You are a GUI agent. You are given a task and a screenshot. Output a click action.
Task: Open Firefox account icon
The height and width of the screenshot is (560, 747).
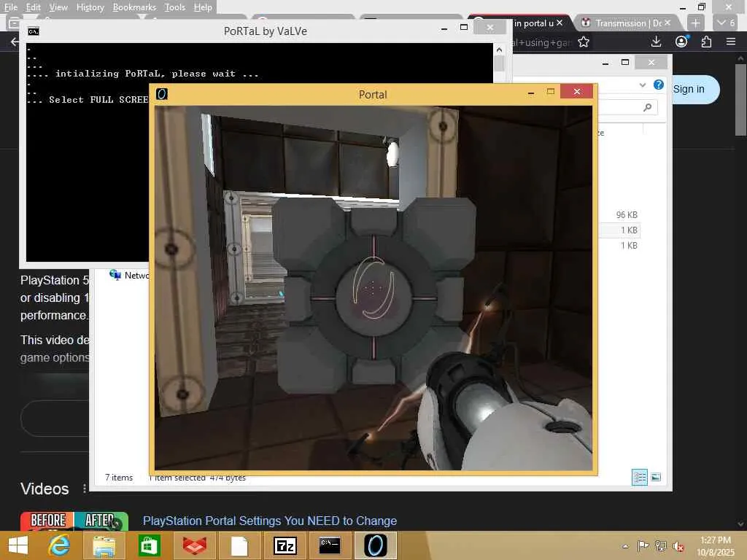pyautogui.click(x=682, y=42)
